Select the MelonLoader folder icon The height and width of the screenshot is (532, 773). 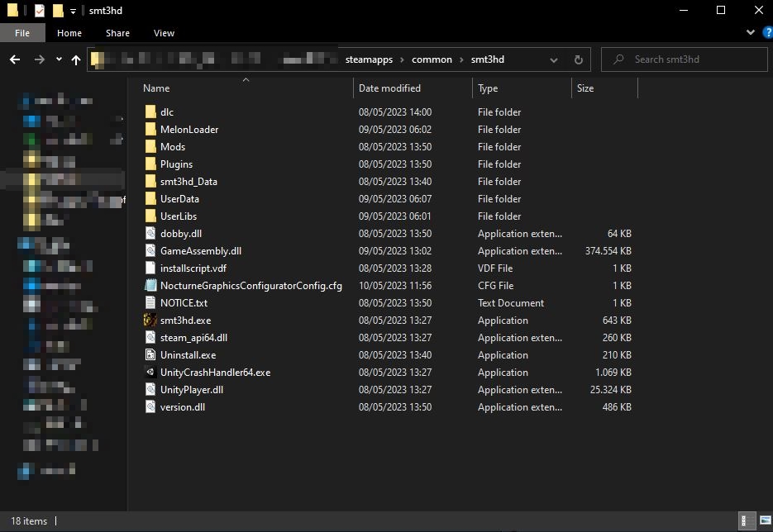pos(150,129)
